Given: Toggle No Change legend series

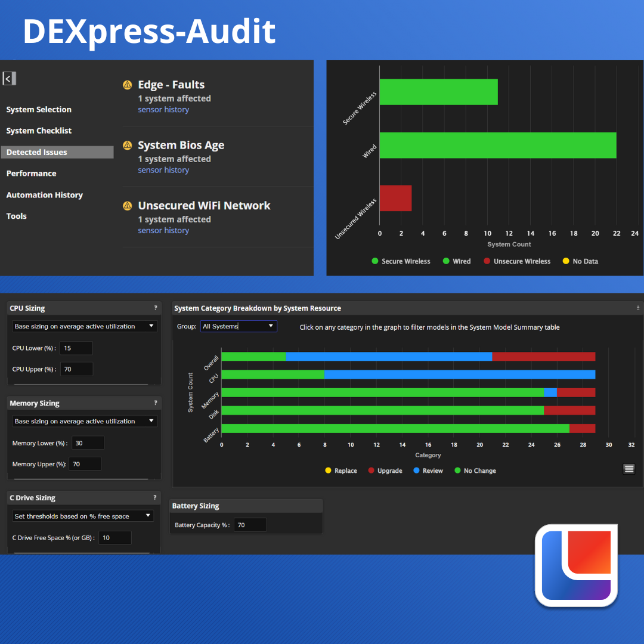Looking at the screenshot, I should click(x=475, y=470).
